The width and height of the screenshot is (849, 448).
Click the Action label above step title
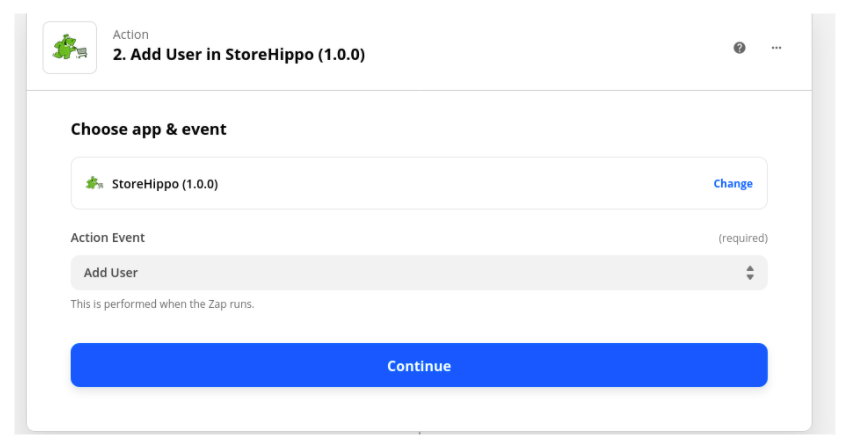tap(130, 35)
